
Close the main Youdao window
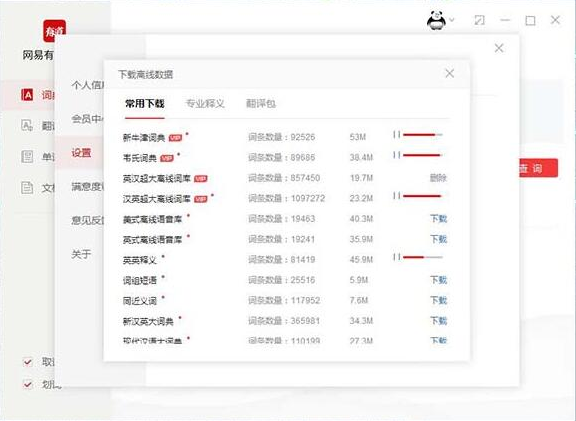(555, 20)
